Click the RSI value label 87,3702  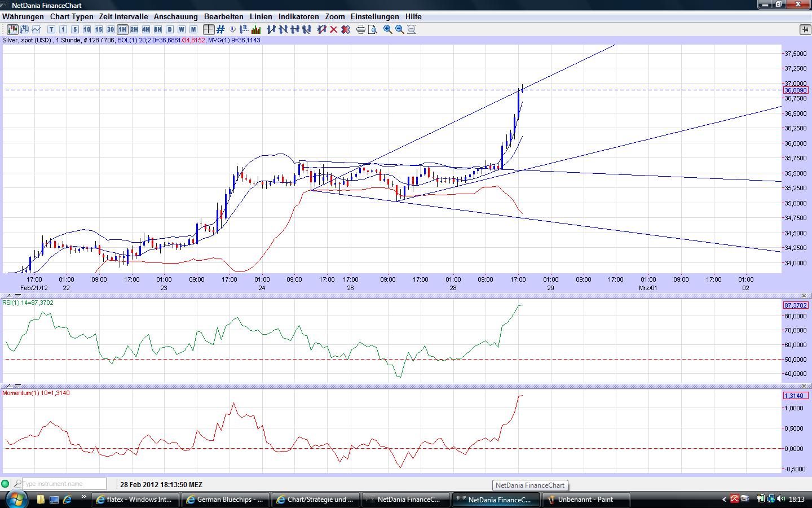tap(796, 305)
